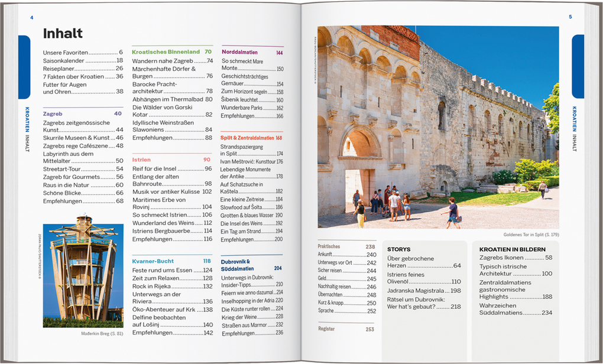Select the 'Schöne Blicke' entry
603x364 pixels.
coord(83,193)
